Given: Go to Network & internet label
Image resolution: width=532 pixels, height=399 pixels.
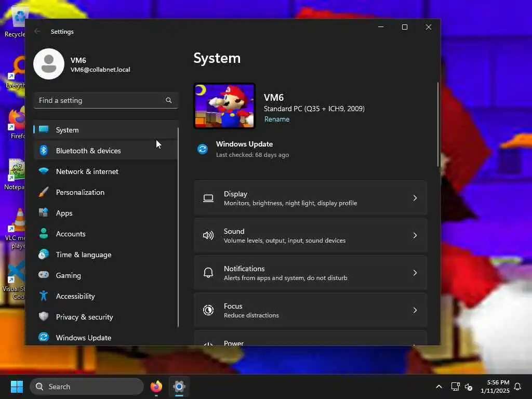Looking at the screenshot, I should click(87, 171).
